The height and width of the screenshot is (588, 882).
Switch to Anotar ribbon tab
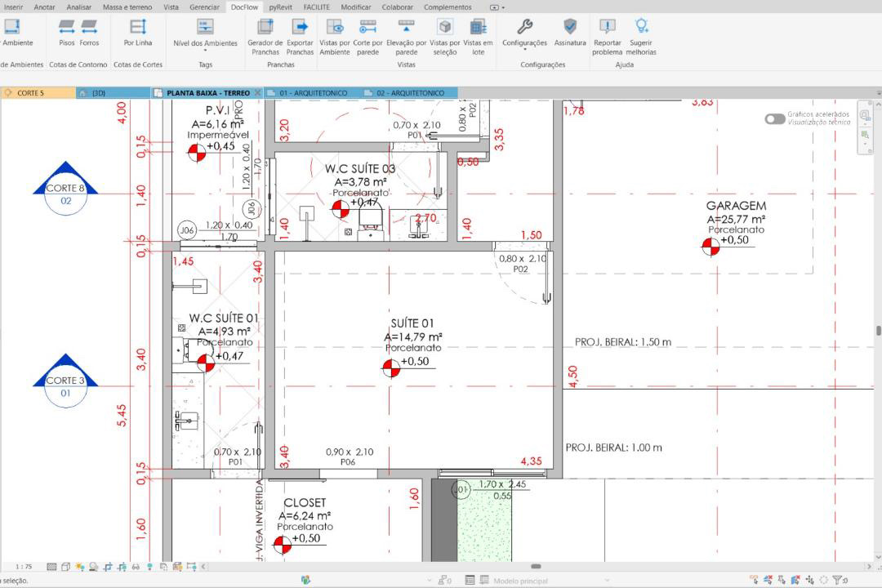(44, 7)
